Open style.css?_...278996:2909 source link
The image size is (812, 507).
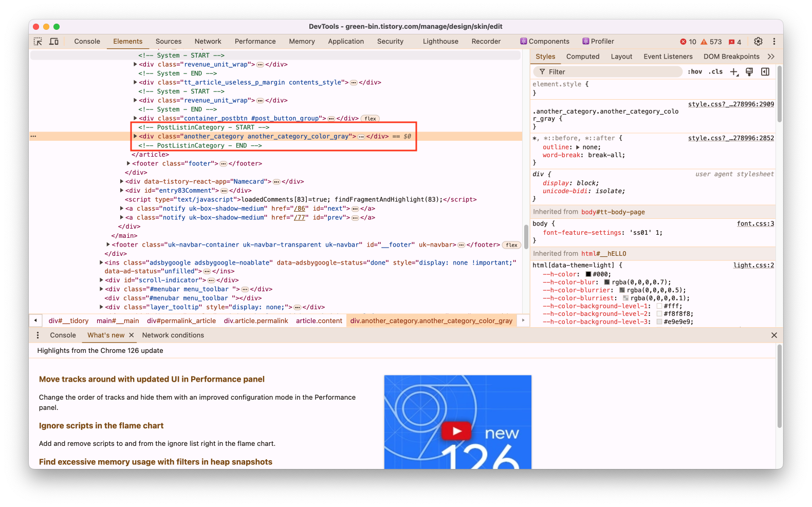[731, 104]
